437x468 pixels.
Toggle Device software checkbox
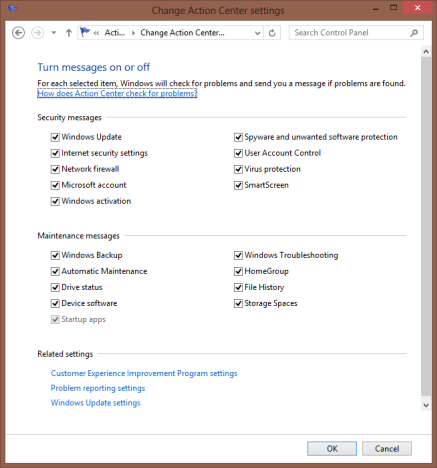(55, 303)
